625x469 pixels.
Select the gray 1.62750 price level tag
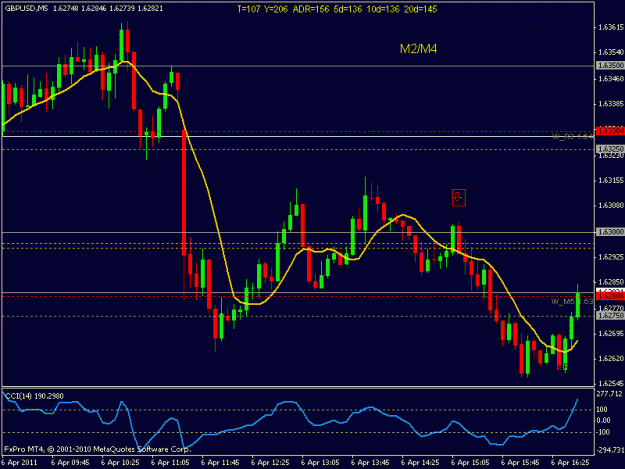click(610, 316)
